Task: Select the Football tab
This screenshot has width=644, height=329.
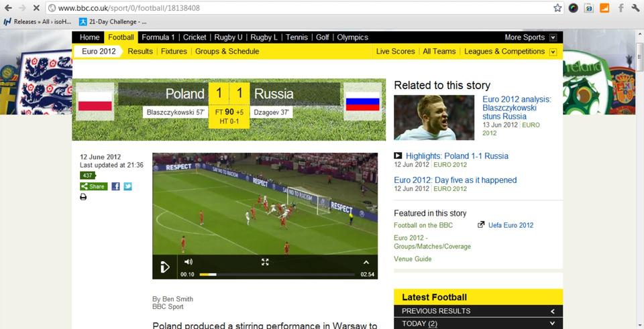Action: pos(121,38)
